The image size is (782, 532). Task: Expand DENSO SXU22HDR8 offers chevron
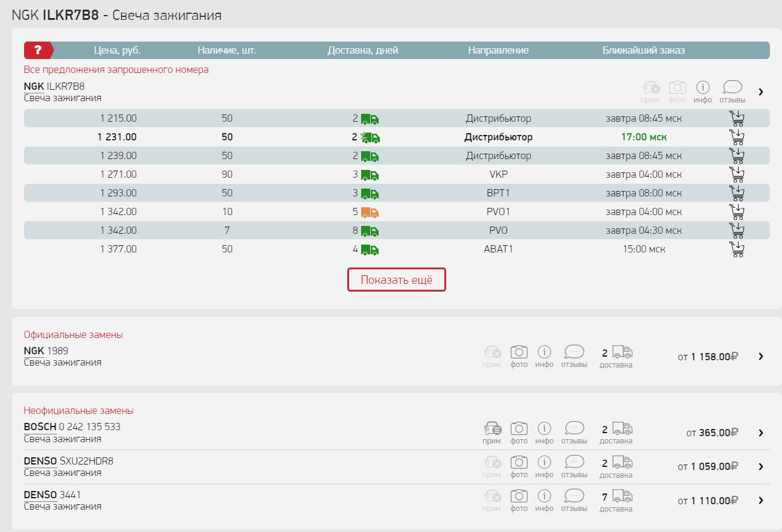click(761, 466)
